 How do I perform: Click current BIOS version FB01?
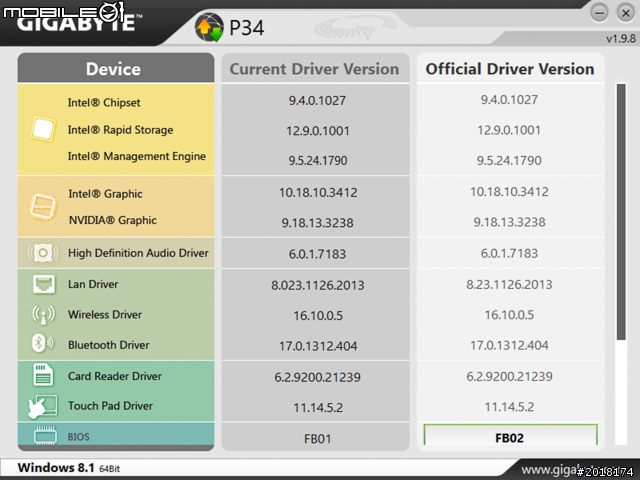click(x=318, y=439)
